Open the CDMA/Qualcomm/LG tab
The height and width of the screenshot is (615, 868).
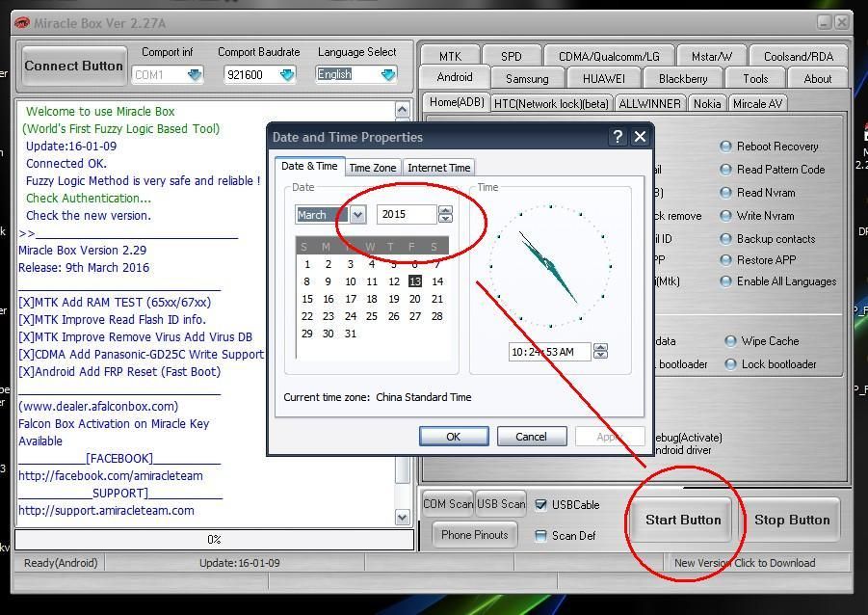point(609,56)
